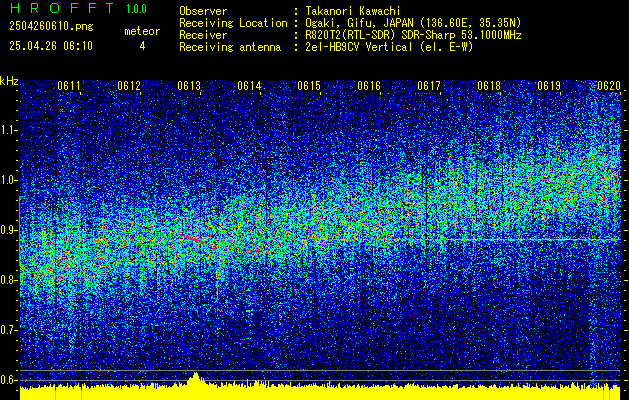Click time marker 0618

coord(489,86)
